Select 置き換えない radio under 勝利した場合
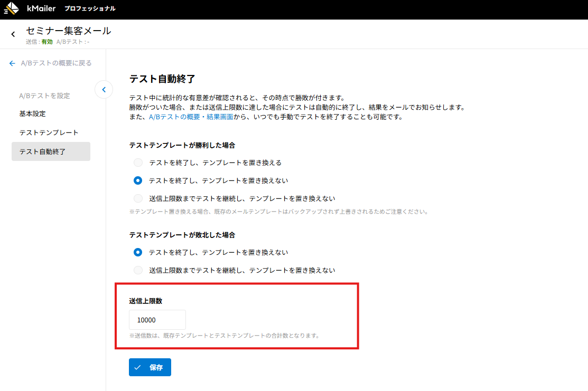 [x=138, y=180]
